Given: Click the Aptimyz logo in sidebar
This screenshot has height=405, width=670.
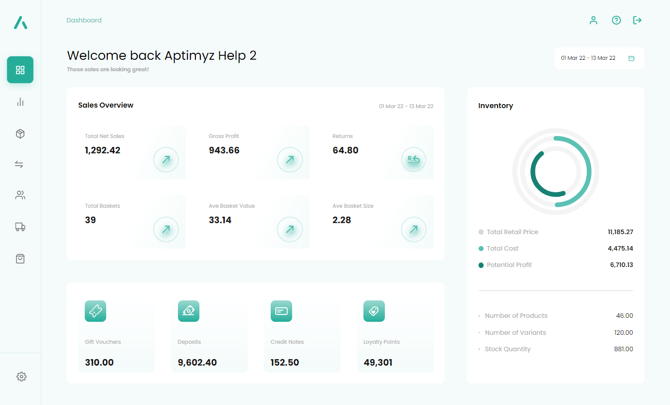Looking at the screenshot, I should point(20,22).
